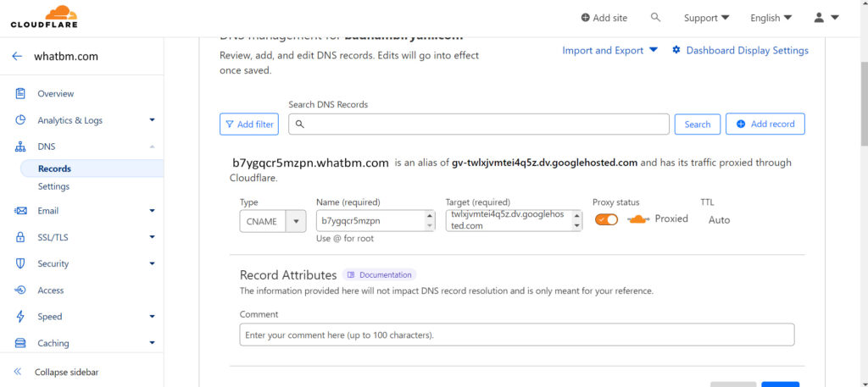Expand the Analytics & Logs submenu arrow
The height and width of the screenshot is (387, 868).
(153, 120)
